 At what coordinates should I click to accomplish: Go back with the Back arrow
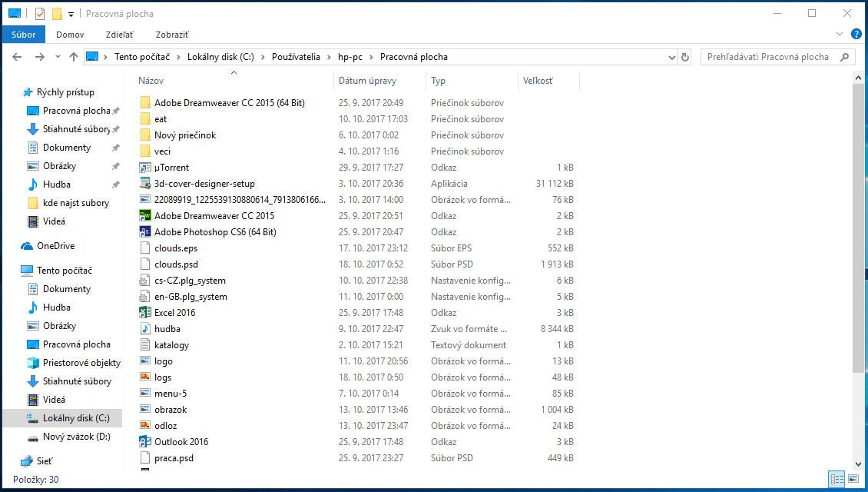pyautogui.click(x=17, y=57)
